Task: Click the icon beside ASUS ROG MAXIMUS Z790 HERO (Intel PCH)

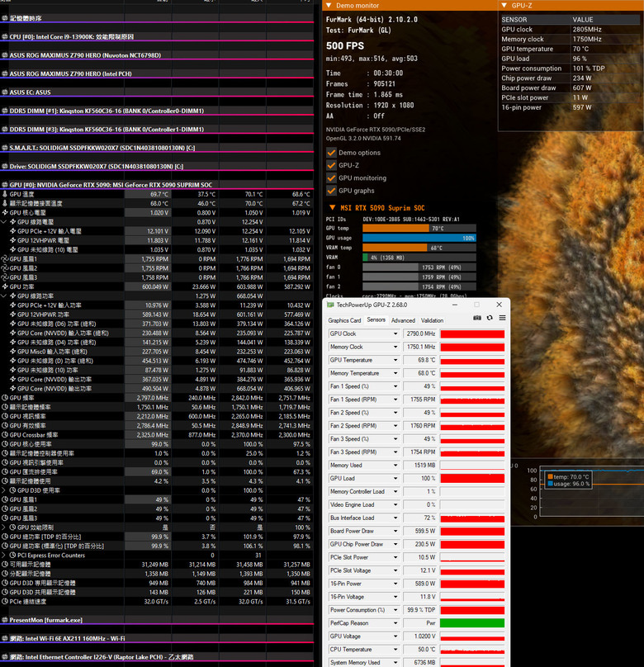Action: click(5, 74)
